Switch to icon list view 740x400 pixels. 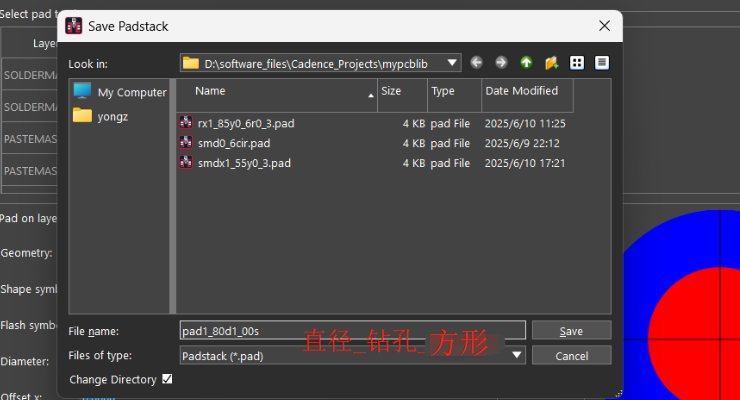click(577, 63)
